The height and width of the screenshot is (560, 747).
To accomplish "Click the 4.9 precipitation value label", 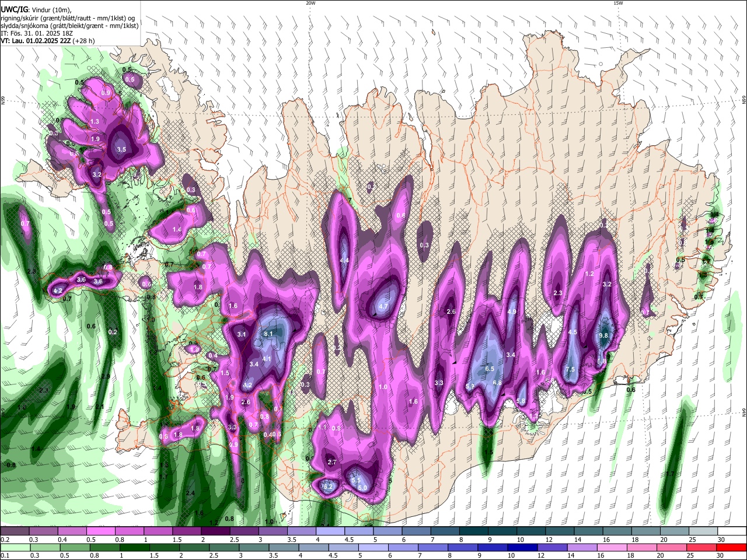I will (x=512, y=312).
